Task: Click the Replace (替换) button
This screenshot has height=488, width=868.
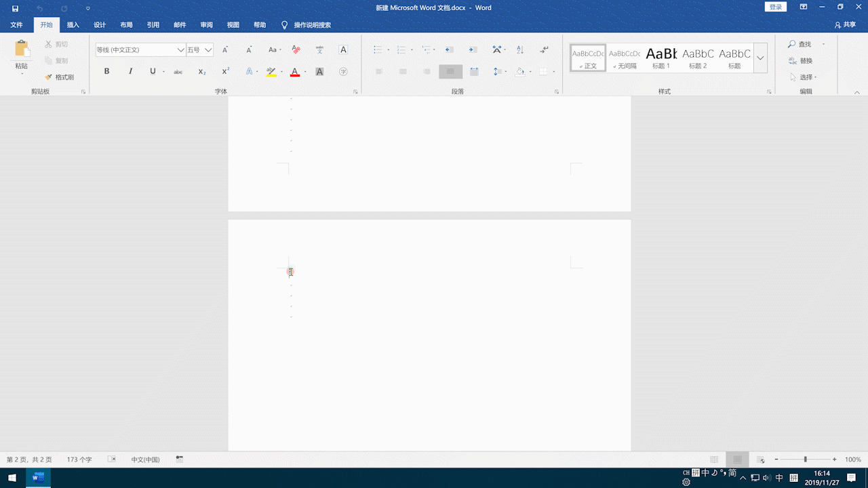Action: tap(800, 60)
